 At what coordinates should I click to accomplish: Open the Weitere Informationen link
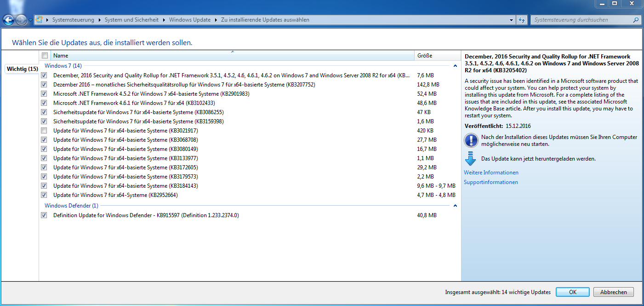[491, 173]
